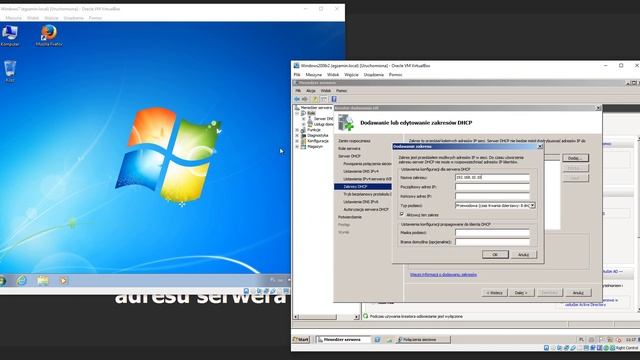Select Menedżer serwera root tree item
The height and width of the screenshot is (360, 640).
point(316,108)
